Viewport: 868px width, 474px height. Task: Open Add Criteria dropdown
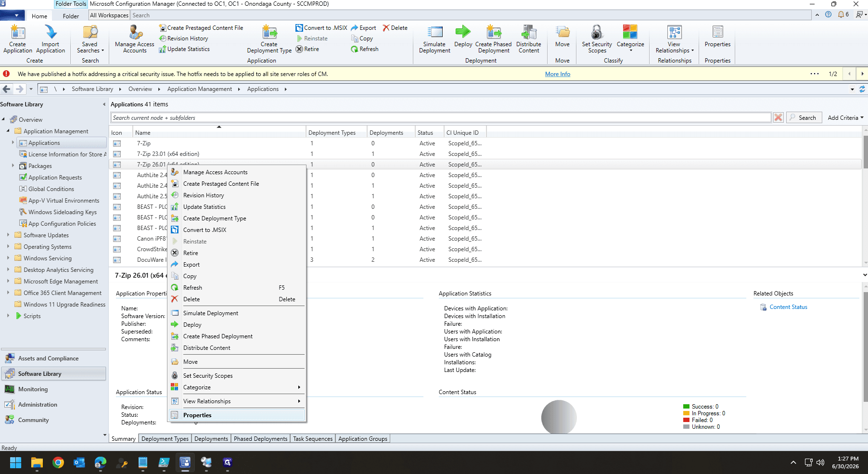pyautogui.click(x=845, y=117)
